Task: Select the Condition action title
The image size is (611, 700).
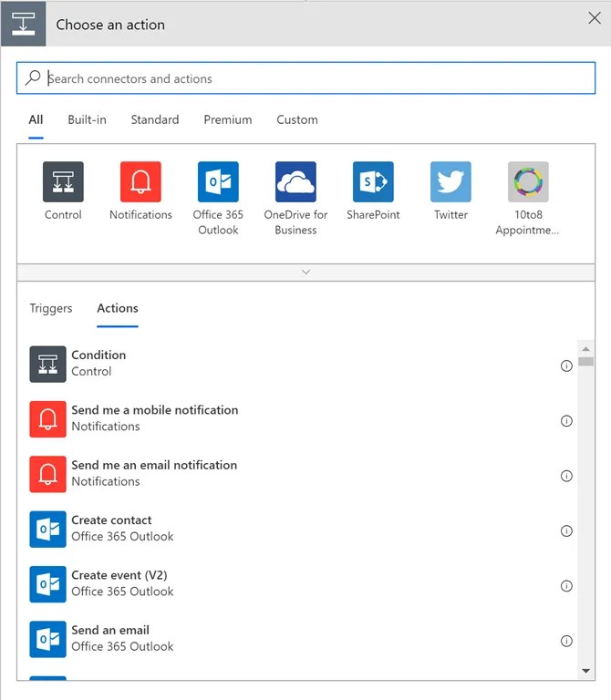Action: point(98,355)
